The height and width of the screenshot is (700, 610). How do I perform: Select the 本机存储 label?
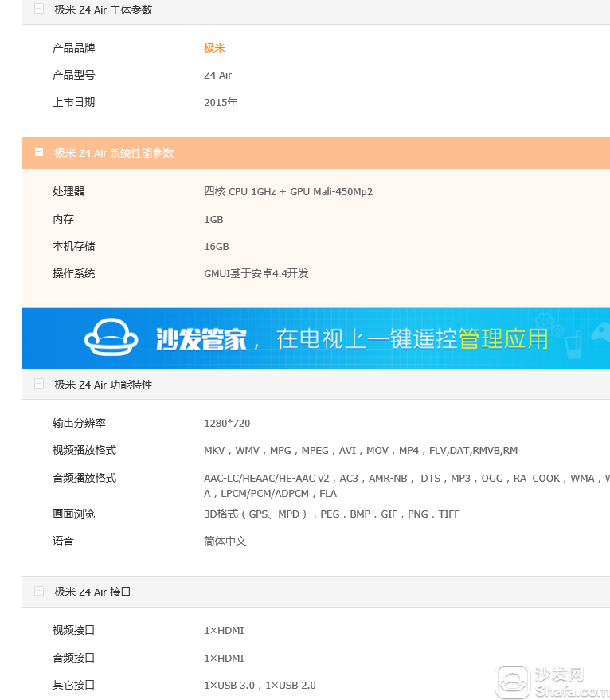click(x=74, y=246)
